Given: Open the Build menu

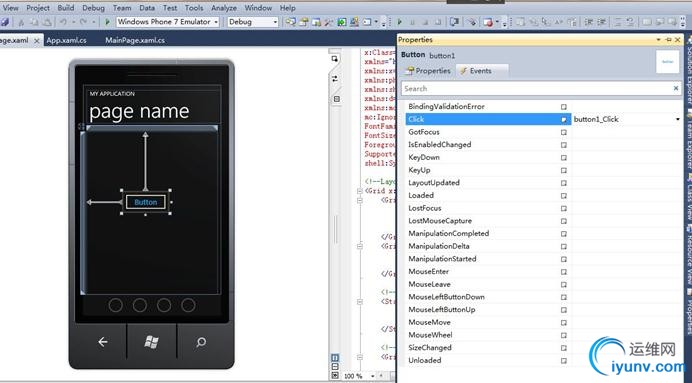Looking at the screenshot, I should (x=66, y=8).
